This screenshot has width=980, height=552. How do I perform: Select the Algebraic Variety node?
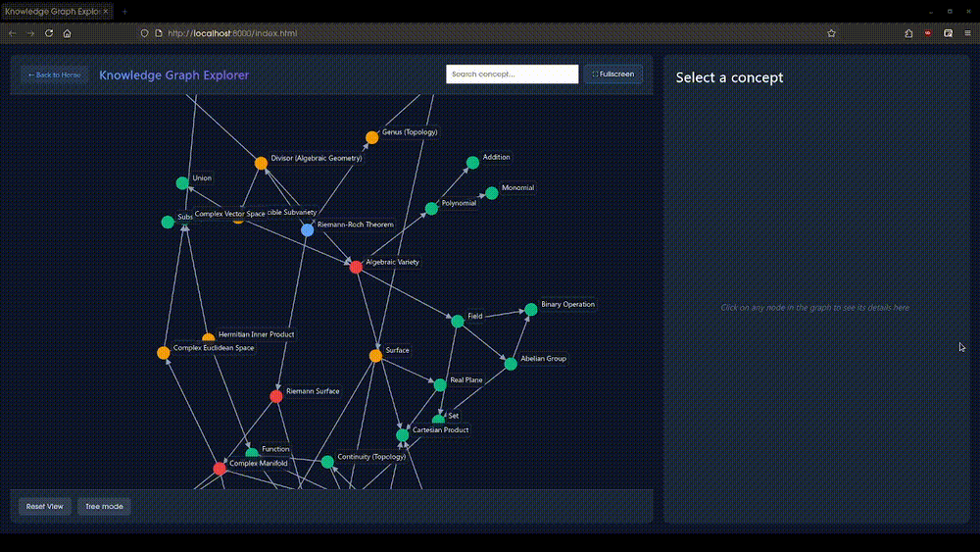(356, 267)
